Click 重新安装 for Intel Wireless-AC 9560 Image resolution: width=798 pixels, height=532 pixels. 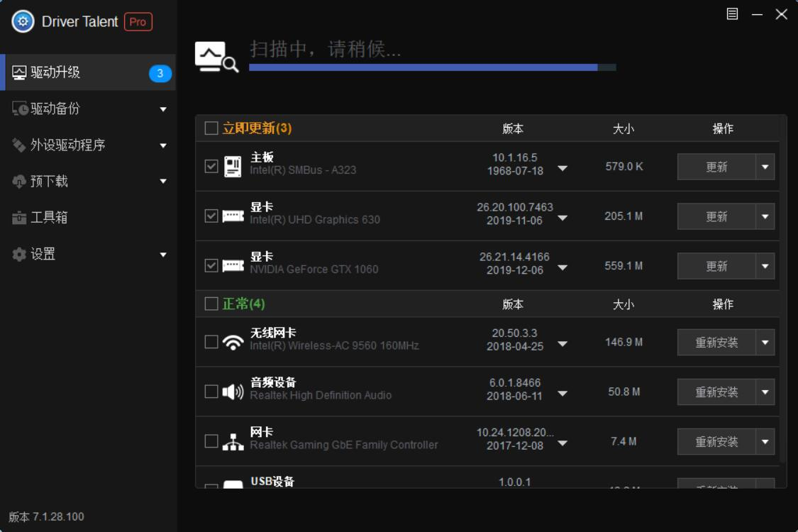click(x=716, y=342)
